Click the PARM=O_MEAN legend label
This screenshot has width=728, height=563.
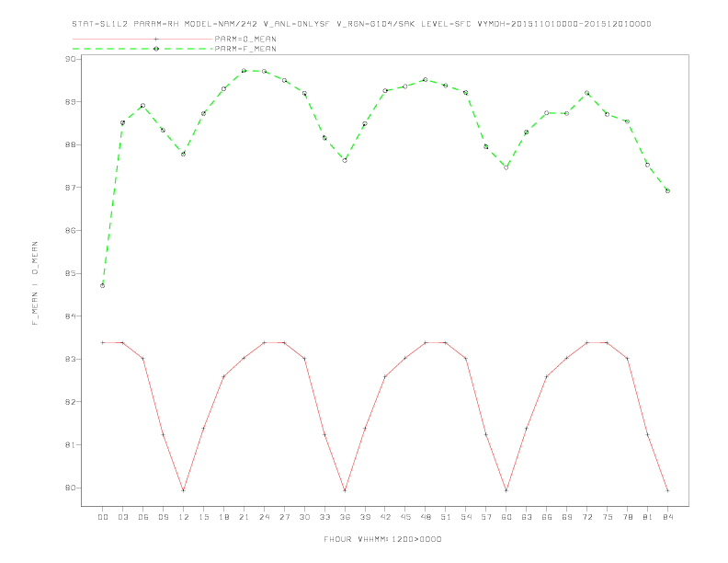coord(245,39)
